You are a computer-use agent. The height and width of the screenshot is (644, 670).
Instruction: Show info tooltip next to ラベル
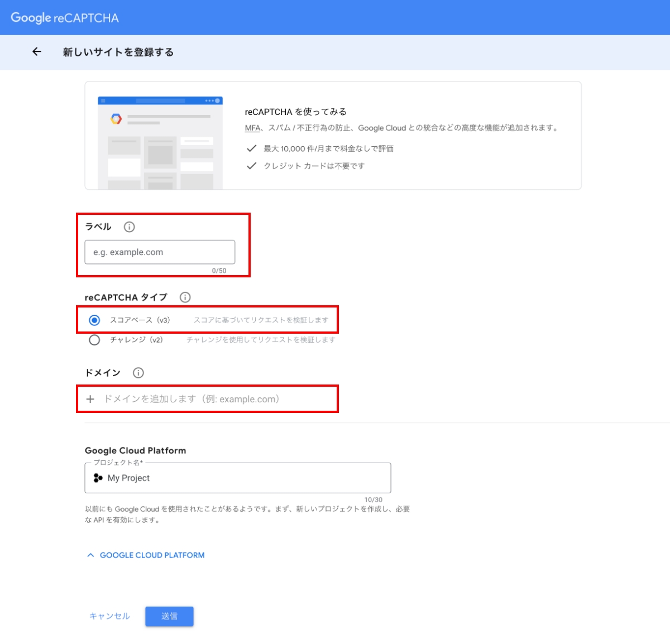pos(129,227)
